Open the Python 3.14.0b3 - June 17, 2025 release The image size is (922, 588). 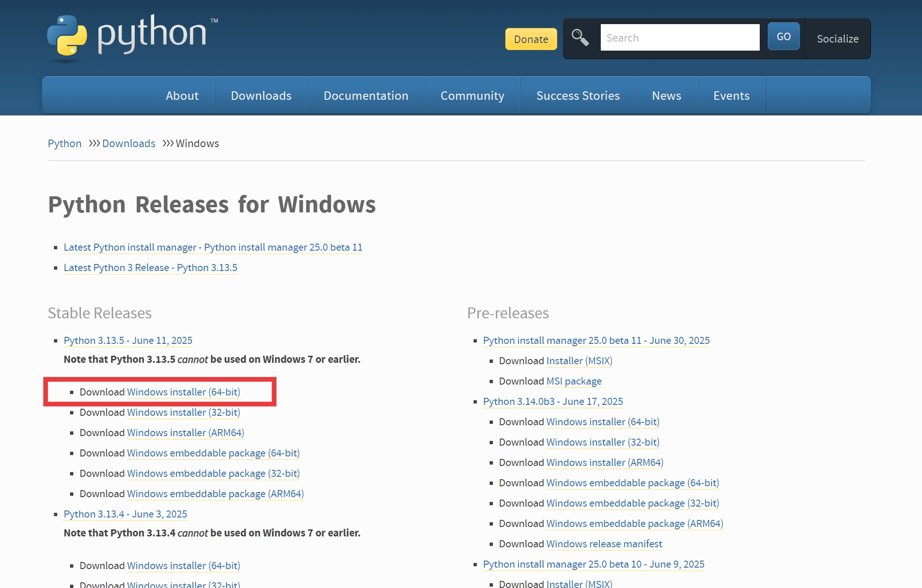click(553, 402)
